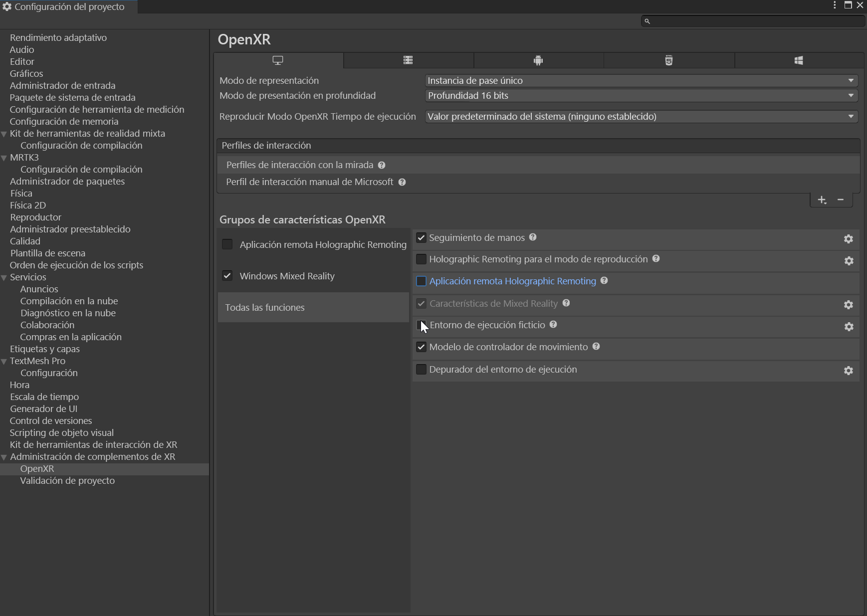Select the Windows UWP platform tab

pos(799,60)
